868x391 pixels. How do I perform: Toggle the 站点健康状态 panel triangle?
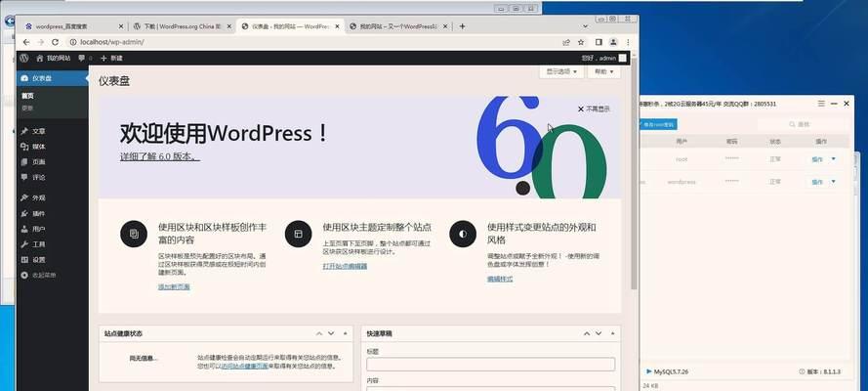pos(345,333)
